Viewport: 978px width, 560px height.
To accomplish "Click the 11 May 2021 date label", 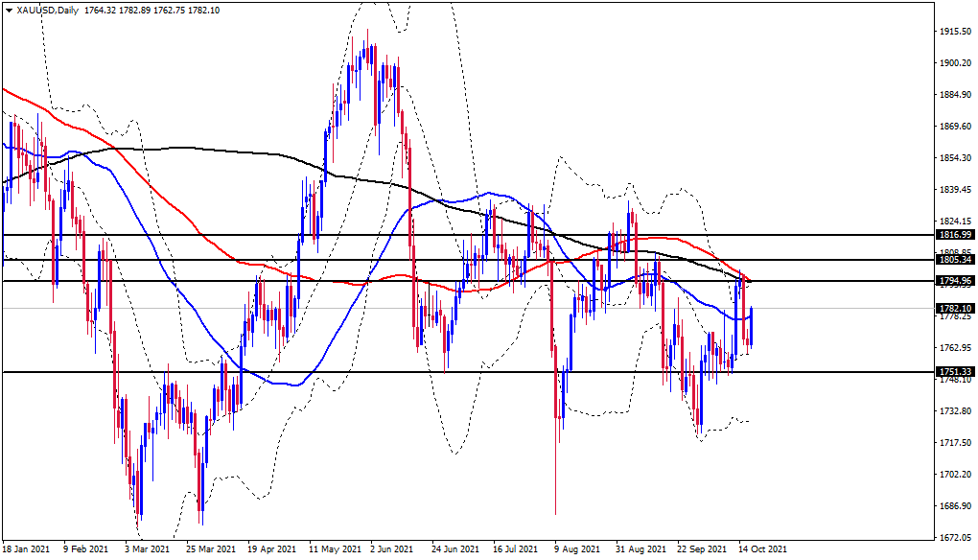I will pyautogui.click(x=335, y=549).
